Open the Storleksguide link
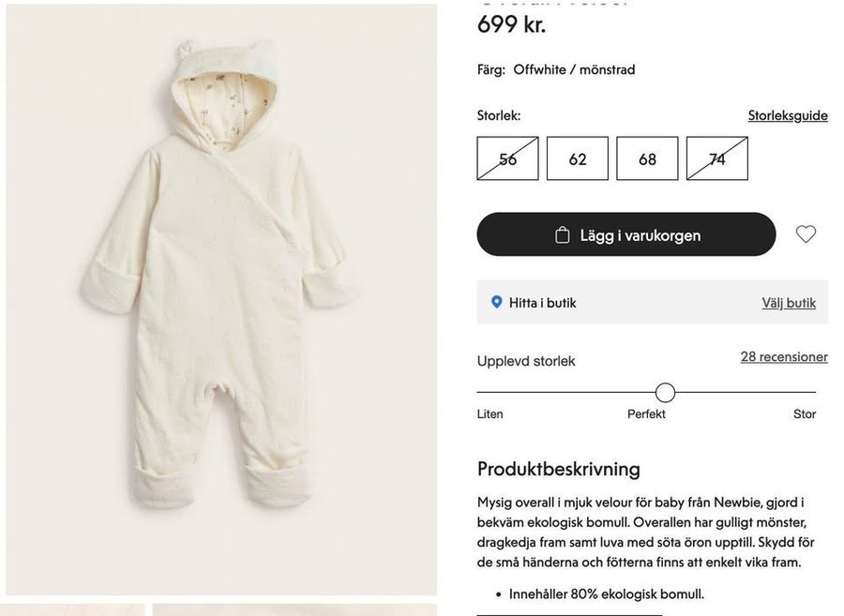The height and width of the screenshot is (616, 844). [788, 115]
